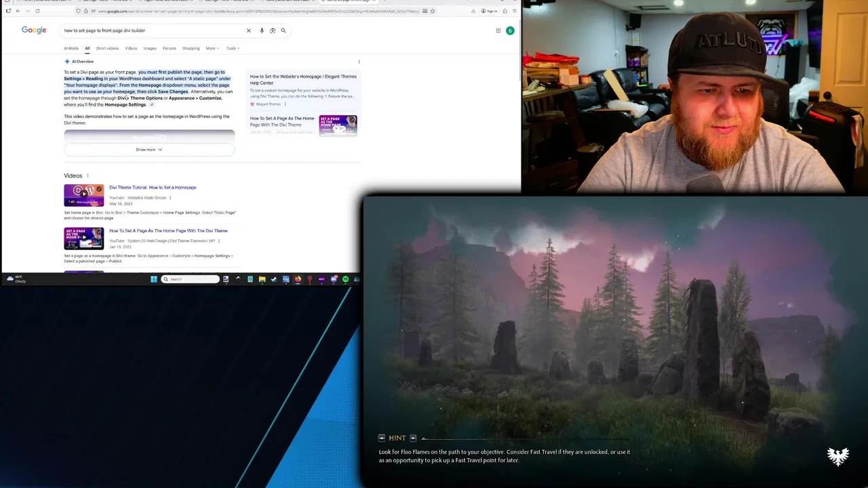Image resolution: width=868 pixels, height=488 pixels.
Task: Focus the Google search input field
Action: [153, 30]
